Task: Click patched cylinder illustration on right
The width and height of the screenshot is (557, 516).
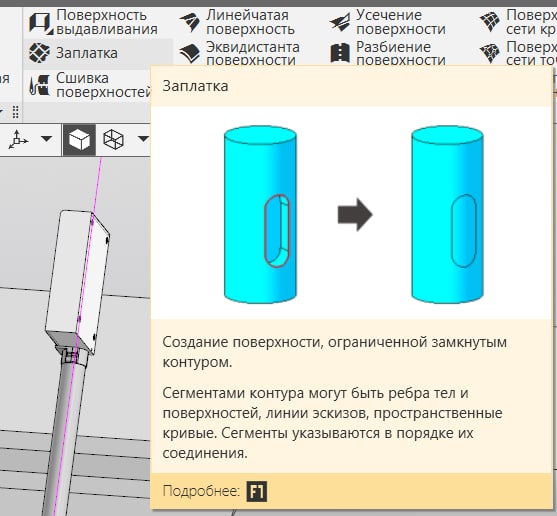Action: click(x=447, y=214)
